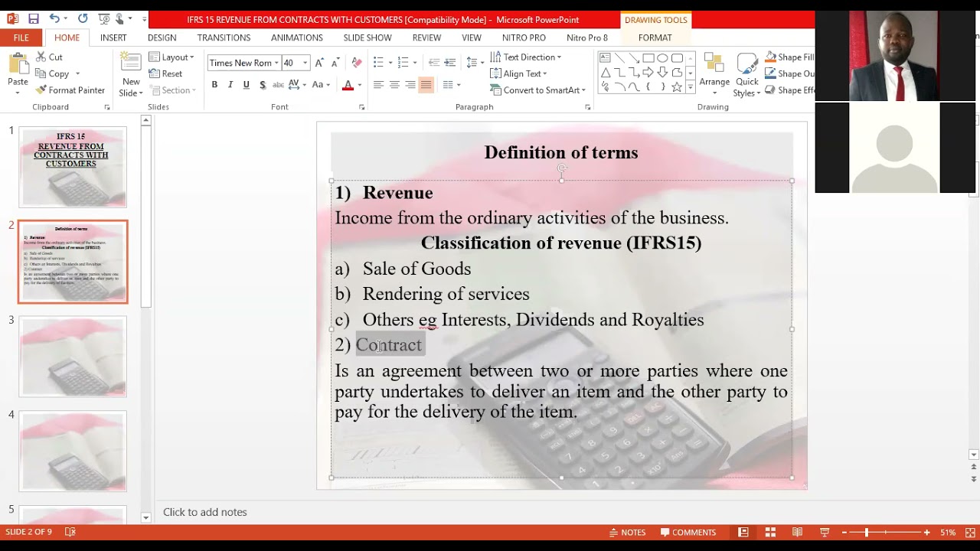Screen dimensions: 980x551
Task: Increase the font size
Action: [319, 63]
